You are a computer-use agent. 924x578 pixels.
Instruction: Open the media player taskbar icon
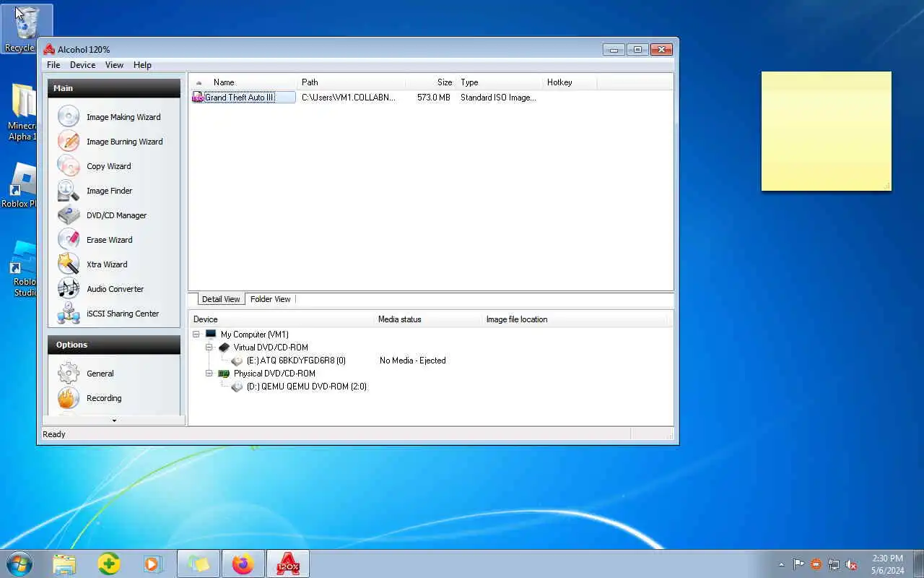point(153,564)
